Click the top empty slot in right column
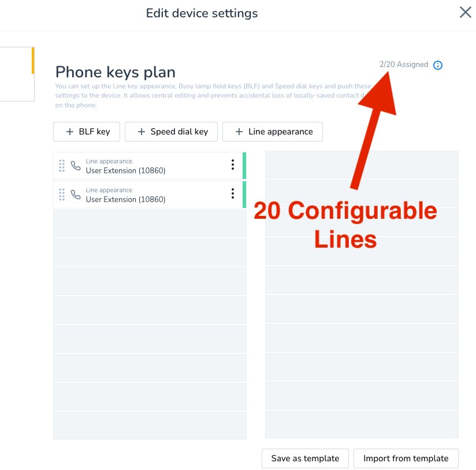The width and height of the screenshot is (476, 470). (362, 165)
